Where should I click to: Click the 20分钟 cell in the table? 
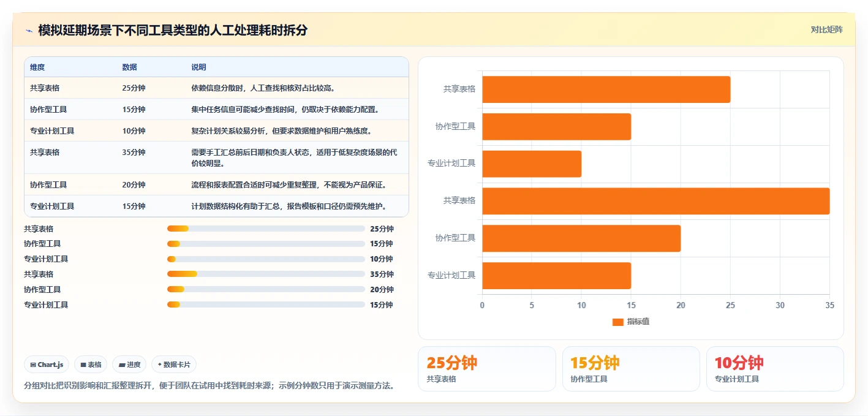134,184
